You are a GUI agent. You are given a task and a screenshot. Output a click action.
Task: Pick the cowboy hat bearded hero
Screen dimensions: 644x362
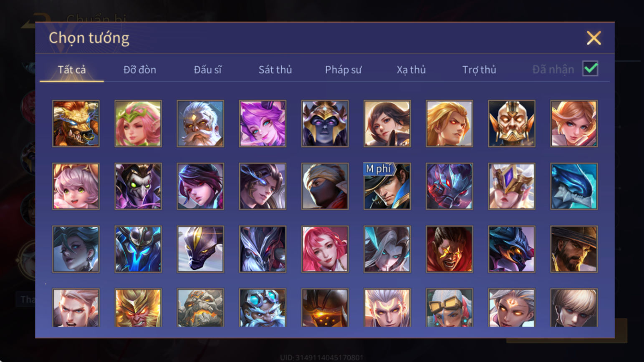(x=574, y=249)
